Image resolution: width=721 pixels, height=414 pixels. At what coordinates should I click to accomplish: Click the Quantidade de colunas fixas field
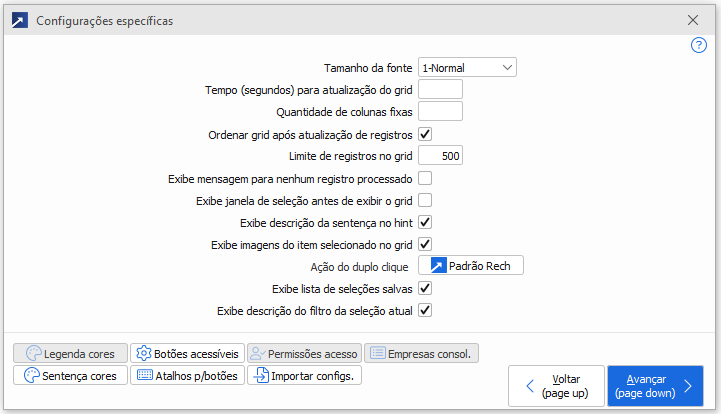point(440,112)
